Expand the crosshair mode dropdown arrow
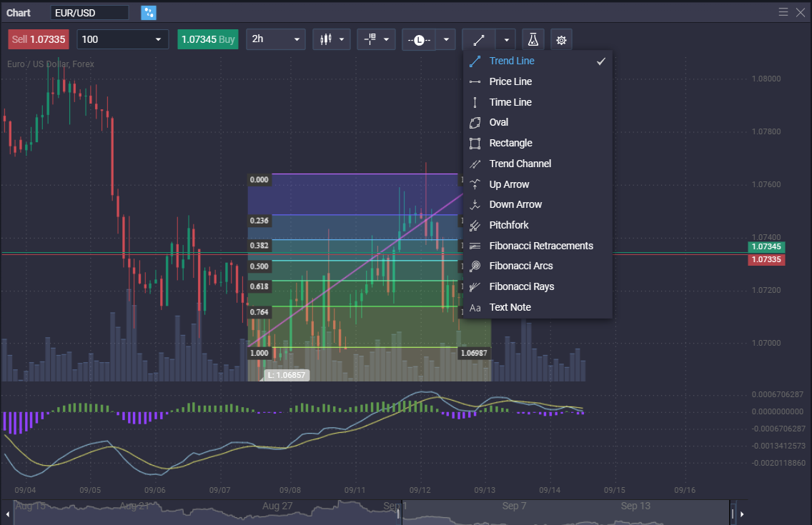 [386, 39]
